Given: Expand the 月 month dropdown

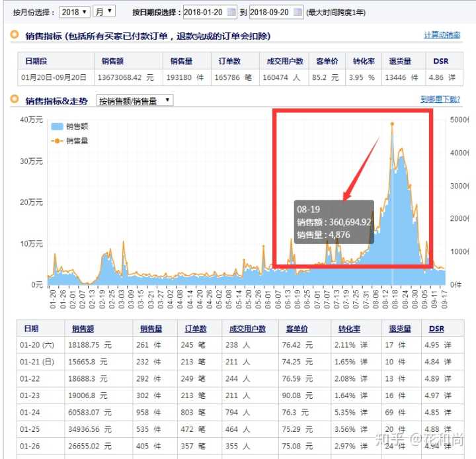Looking at the screenshot, I should tap(104, 12).
